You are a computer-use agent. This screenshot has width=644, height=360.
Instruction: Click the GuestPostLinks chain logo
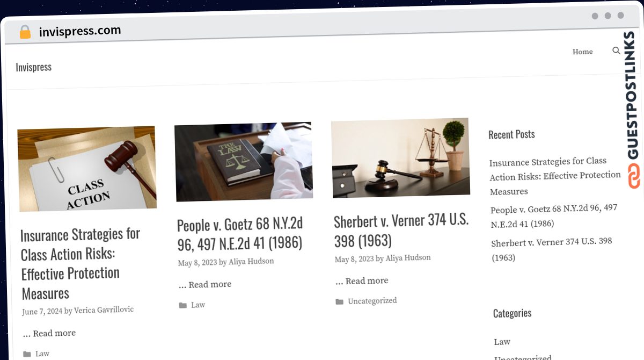634,176
